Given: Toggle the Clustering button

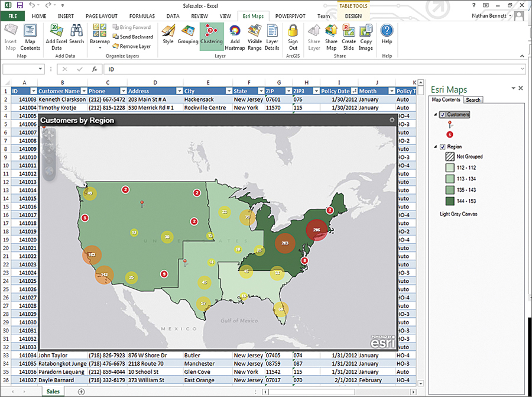Looking at the screenshot, I should 212,35.
